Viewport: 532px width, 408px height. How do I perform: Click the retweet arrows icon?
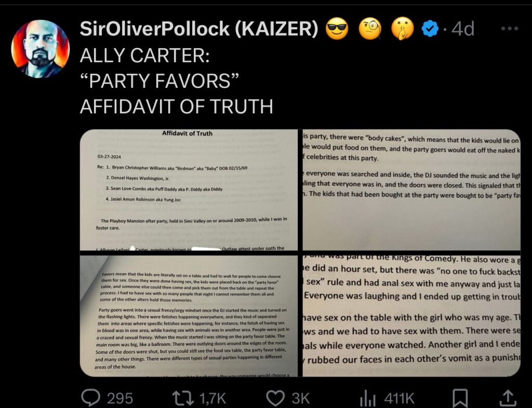click(x=183, y=398)
